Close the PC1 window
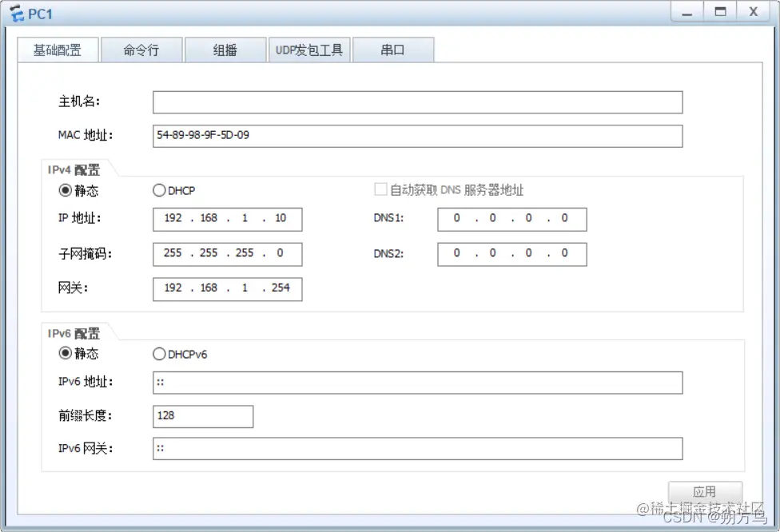The image size is (780, 532). click(x=754, y=12)
